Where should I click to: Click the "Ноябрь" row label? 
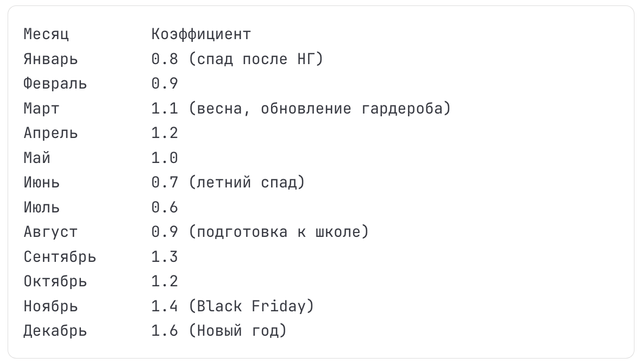pyautogui.click(x=51, y=306)
